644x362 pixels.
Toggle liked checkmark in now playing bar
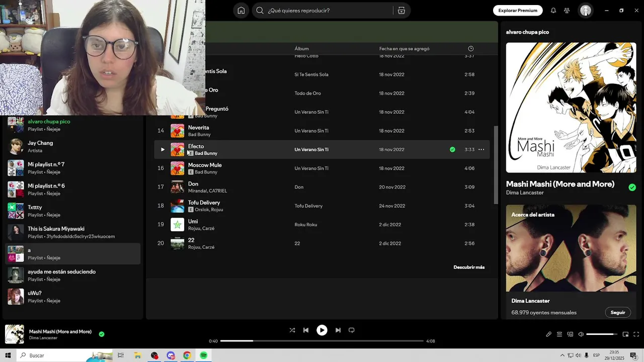(102, 334)
